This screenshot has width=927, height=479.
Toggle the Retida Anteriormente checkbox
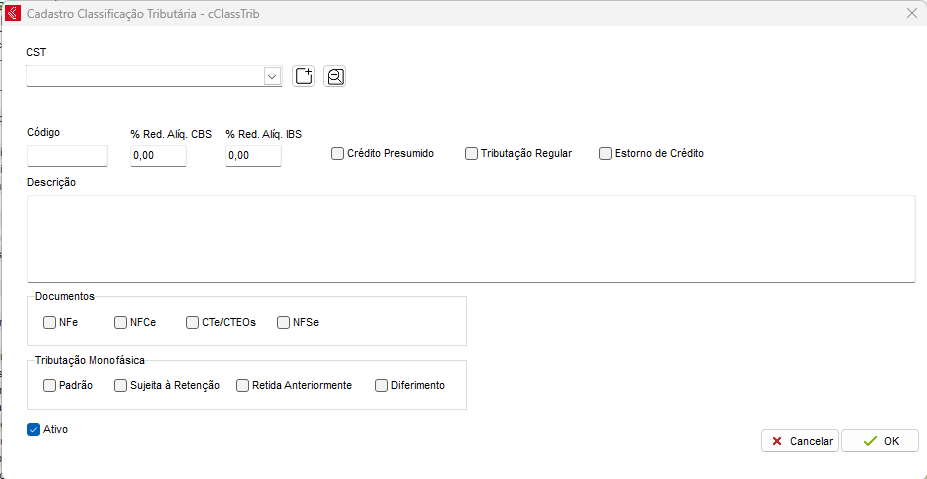(x=243, y=386)
